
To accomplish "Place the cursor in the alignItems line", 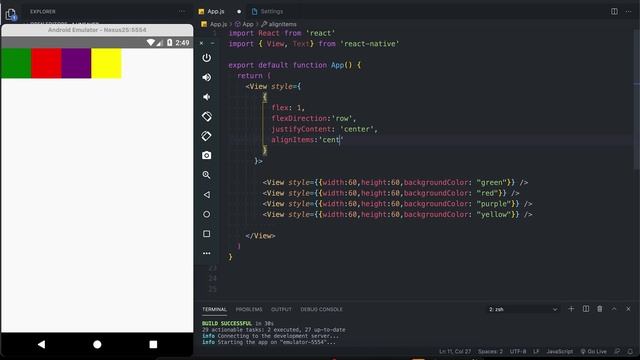I will coord(308,140).
